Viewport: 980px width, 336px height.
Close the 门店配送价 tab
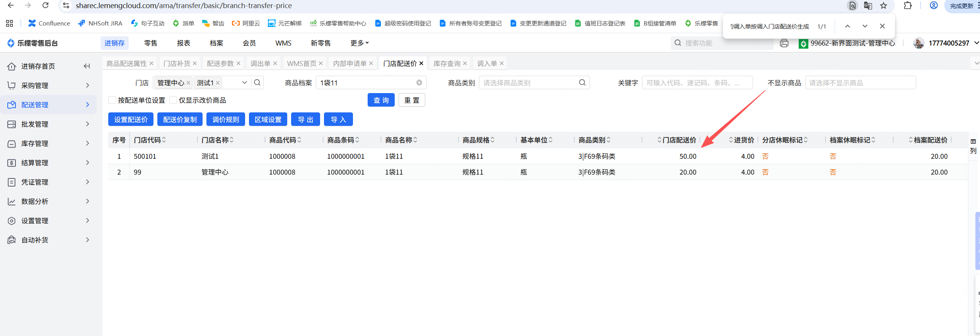point(421,63)
